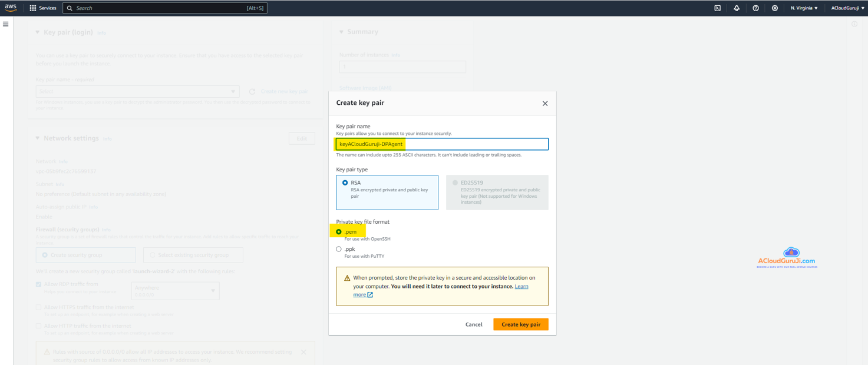The width and height of the screenshot is (868, 365).
Task: Open the Services grid menu
Action: pos(43,8)
